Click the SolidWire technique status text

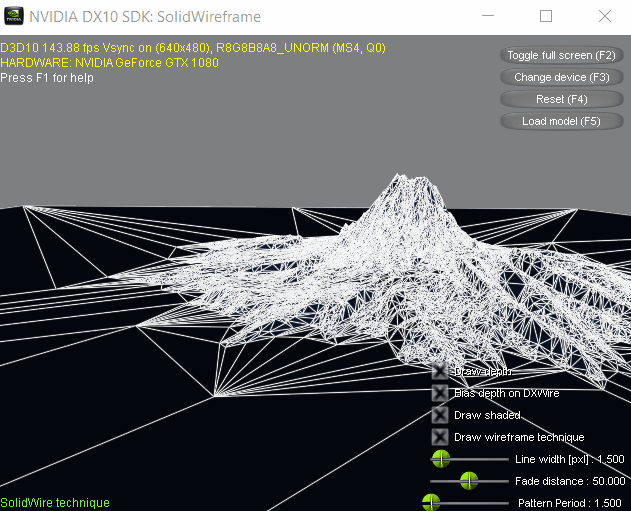(55, 503)
